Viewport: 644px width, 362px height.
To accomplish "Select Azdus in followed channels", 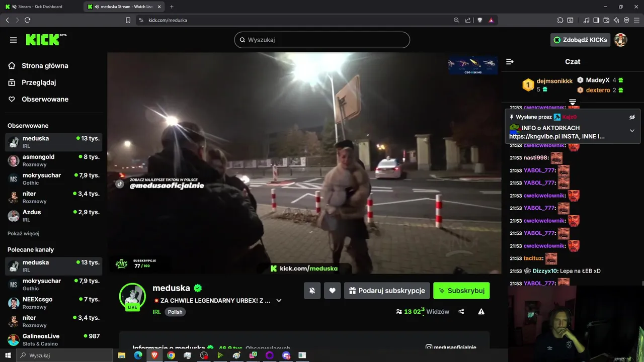I will 54,216.
